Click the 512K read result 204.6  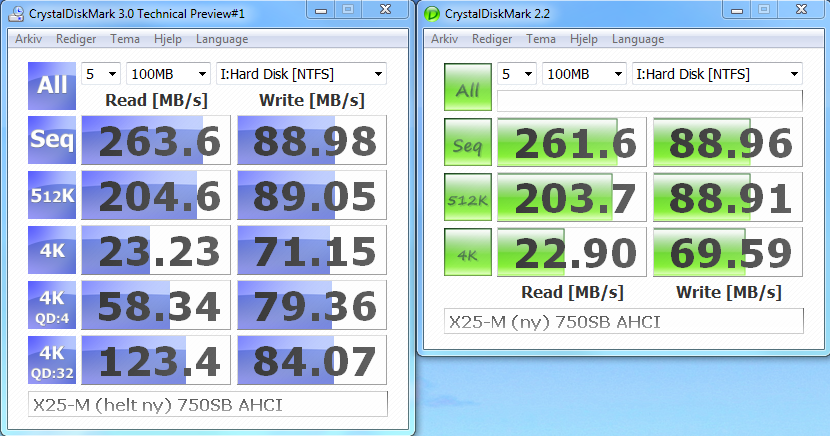pos(156,195)
